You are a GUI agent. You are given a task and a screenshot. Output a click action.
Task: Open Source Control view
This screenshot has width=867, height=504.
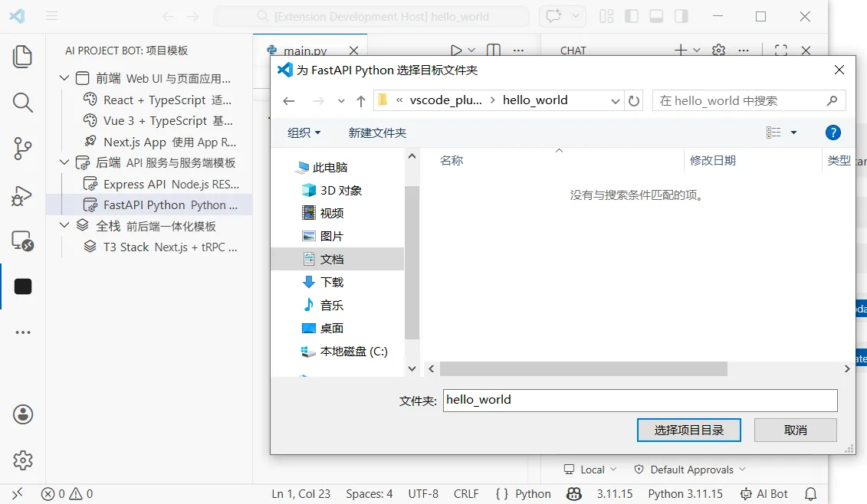[22, 148]
